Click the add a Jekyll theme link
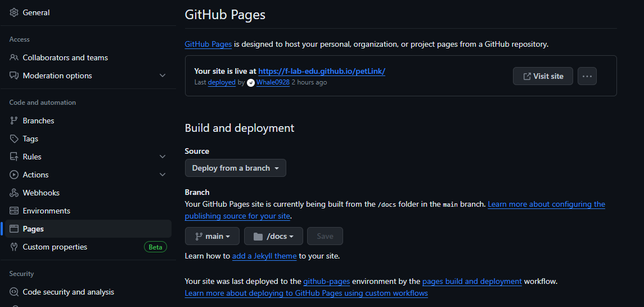644x307 pixels. click(264, 256)
